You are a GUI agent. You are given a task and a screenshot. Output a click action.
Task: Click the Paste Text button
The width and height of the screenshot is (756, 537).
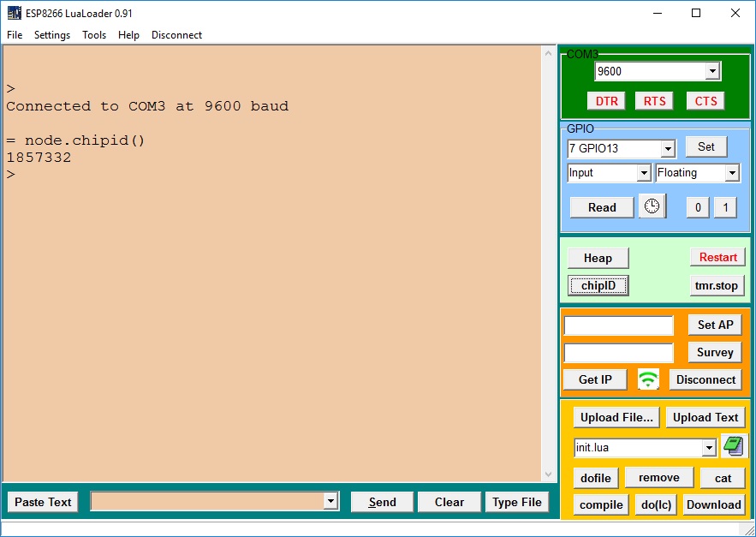tap(43, 502)
